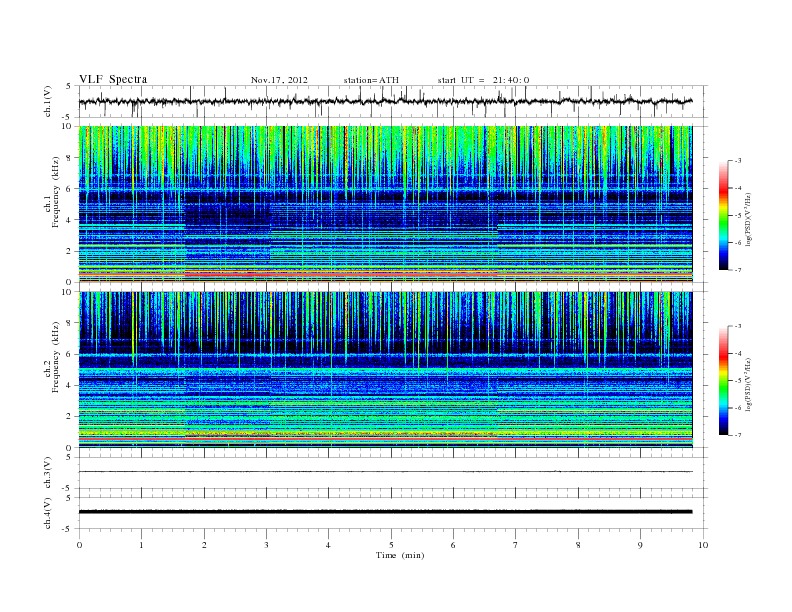Click the 4 kHz tick of ch.1 spectrogram

tap(69, 220)
